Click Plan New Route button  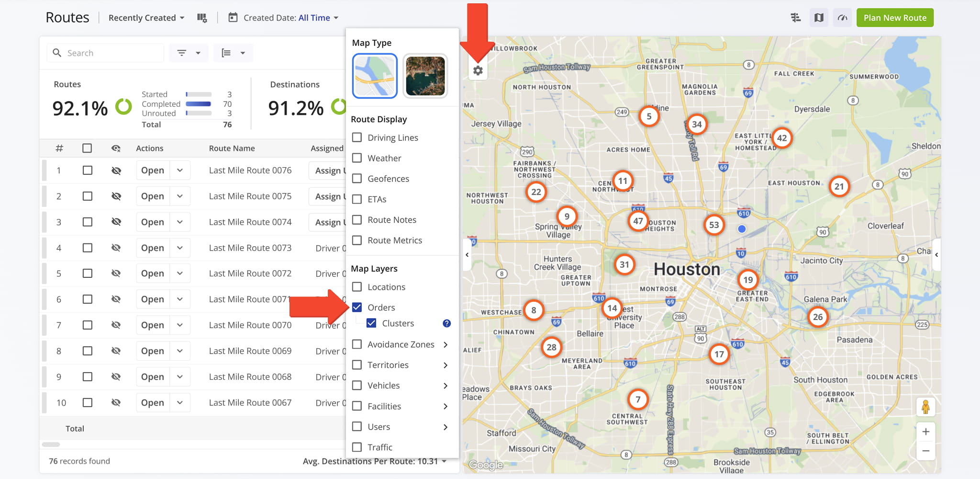coord(894,18)
